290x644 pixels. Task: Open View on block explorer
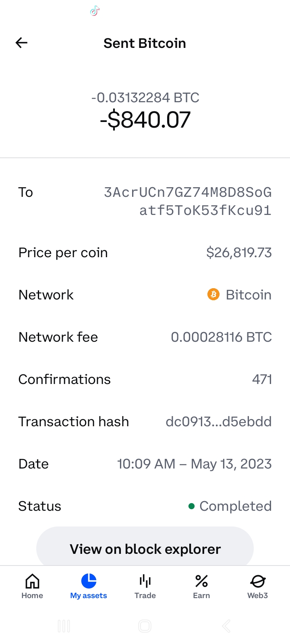145,549
